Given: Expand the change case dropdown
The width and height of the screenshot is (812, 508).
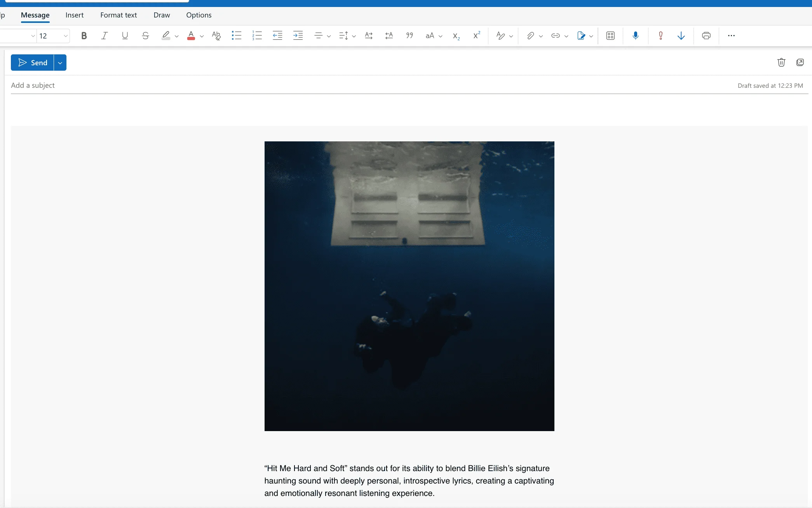Looking at the screenshot, I should (x=441, y=36).
